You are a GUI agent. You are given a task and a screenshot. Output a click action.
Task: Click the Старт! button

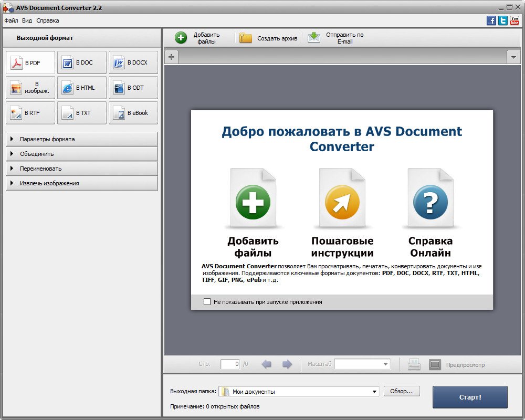[x=470, y=397]
